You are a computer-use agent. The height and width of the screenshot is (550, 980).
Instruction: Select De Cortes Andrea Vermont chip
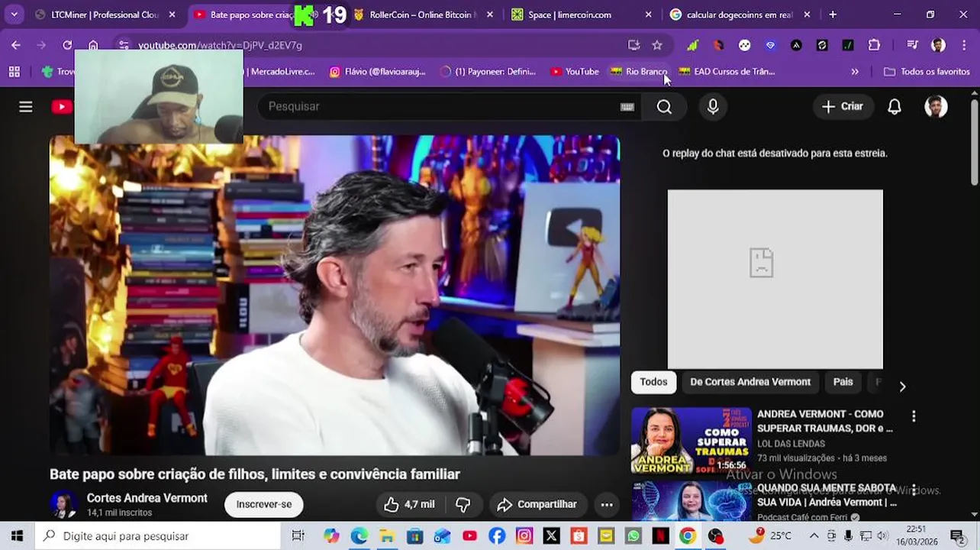click(750, 382)
